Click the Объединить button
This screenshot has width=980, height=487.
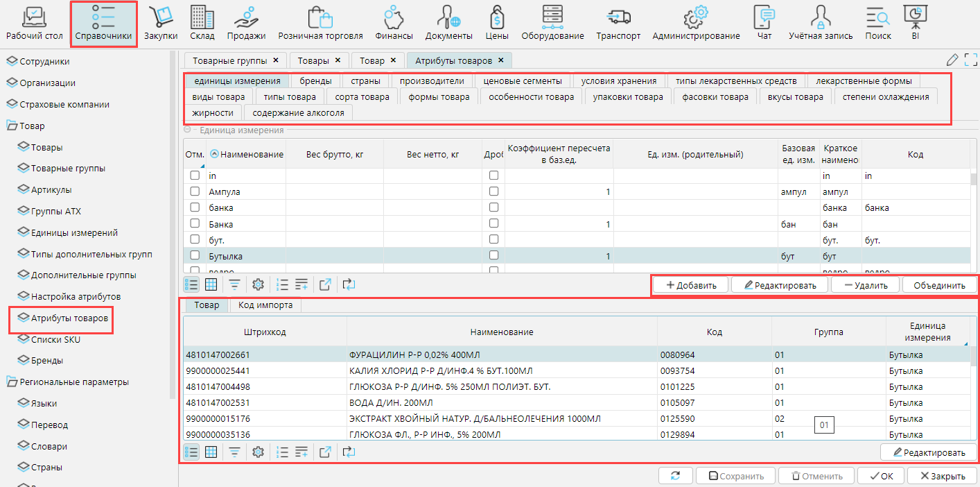pos(938,285)
